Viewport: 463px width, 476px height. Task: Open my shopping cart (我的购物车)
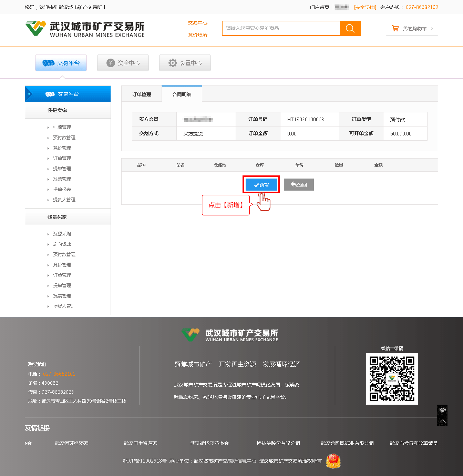click(412, 29)
